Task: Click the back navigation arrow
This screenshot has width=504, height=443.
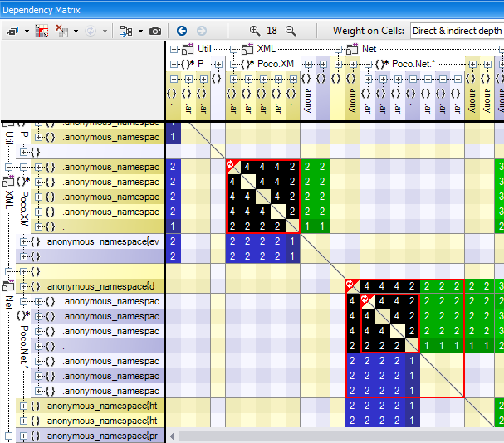Action: pos(181,31)
